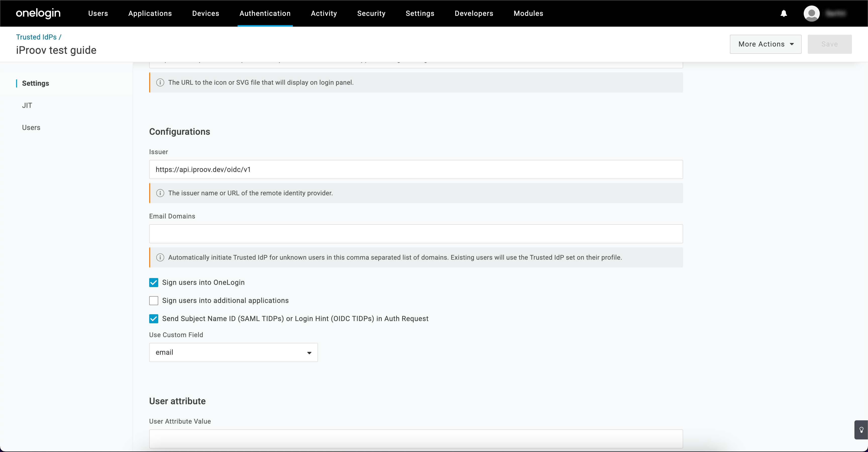868x452 pixels.
Task: Open the Developers menu
Action: [x=474, y=14]
